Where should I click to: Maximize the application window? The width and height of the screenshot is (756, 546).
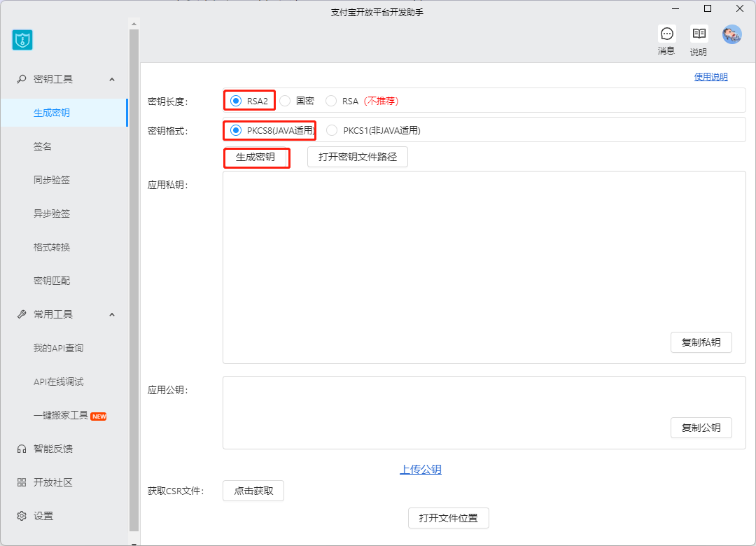coord(708,8)
